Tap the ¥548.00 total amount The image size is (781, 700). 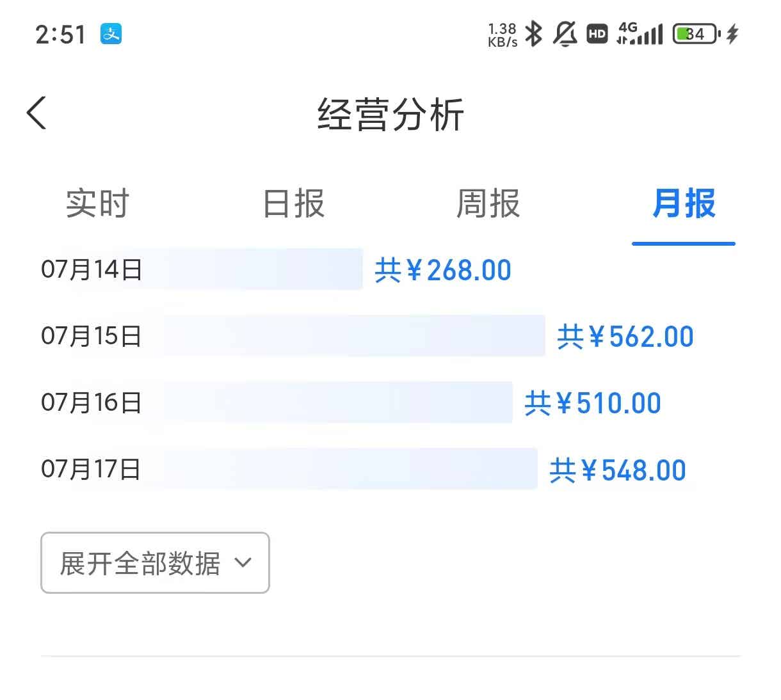pos(618,470)
